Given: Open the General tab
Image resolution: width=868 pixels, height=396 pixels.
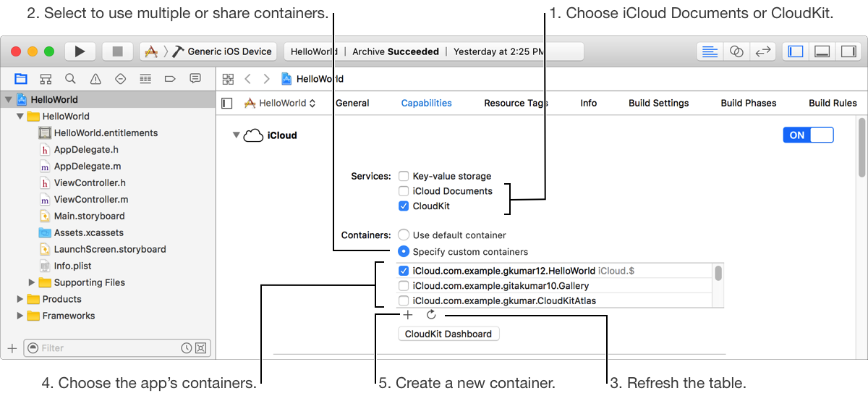Looking at the screenshot, I should 352,104.
